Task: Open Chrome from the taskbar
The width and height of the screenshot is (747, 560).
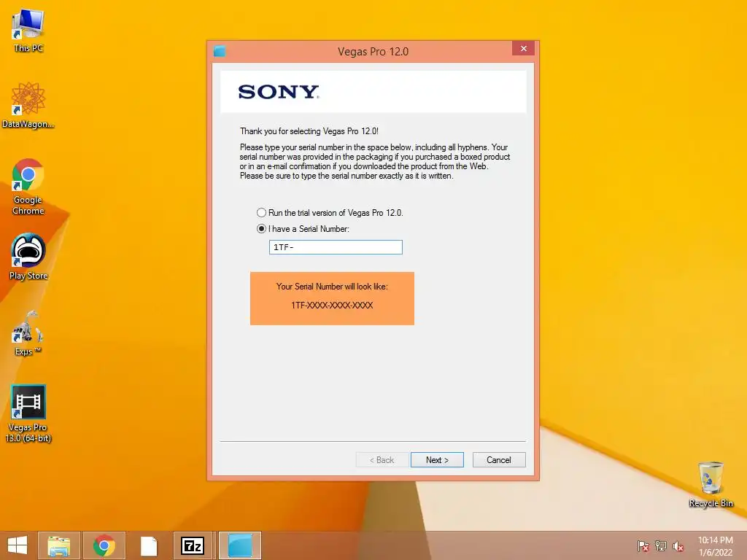Action: (104, 545)
